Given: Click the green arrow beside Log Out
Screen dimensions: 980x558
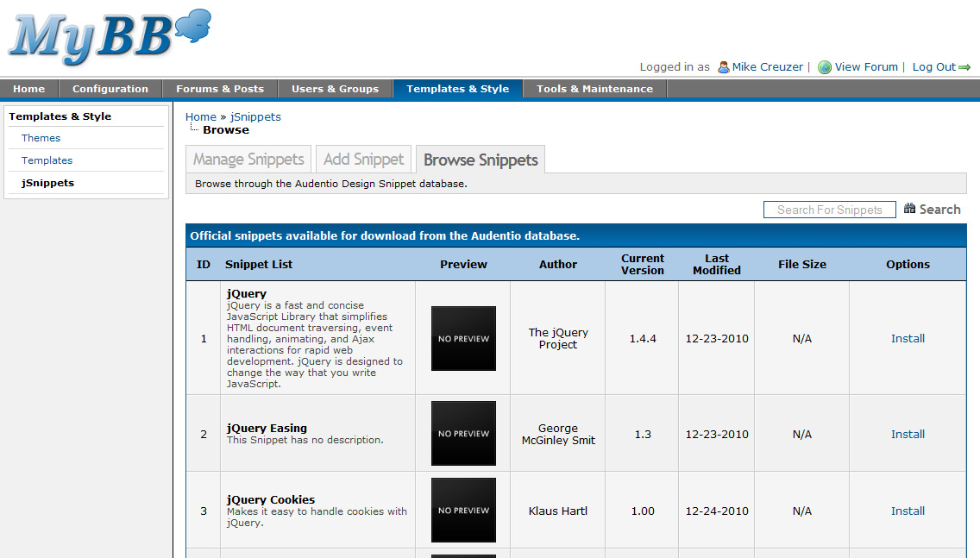Looking at the screenshot, I should pyautogui.click(x=964, y=67).
